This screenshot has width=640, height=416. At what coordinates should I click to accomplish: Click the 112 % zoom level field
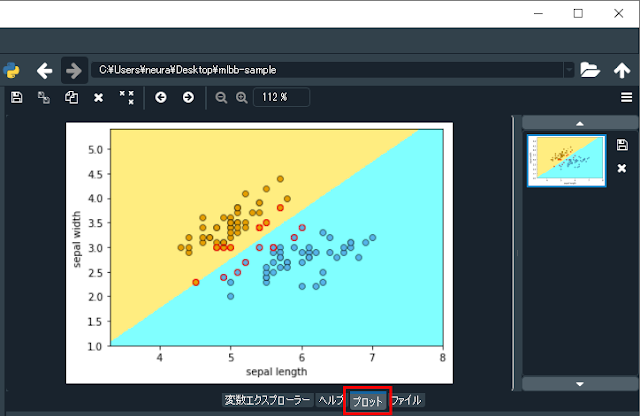[281, 97]
